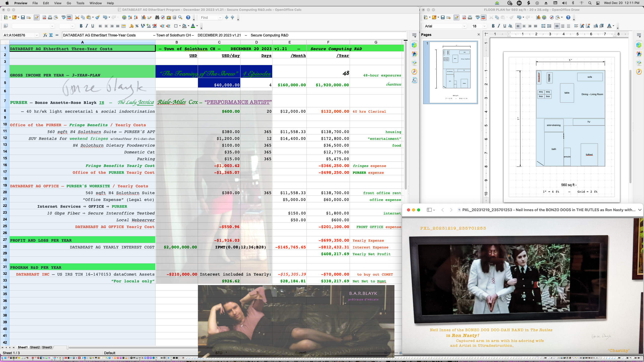Go forward in Preview window

coord(451,210)
